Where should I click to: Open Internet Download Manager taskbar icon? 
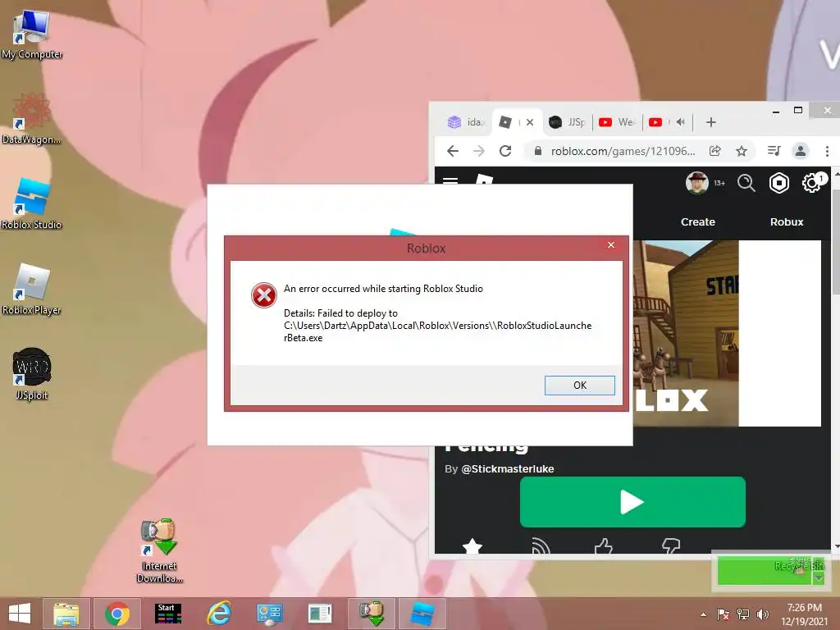(372, 614)
